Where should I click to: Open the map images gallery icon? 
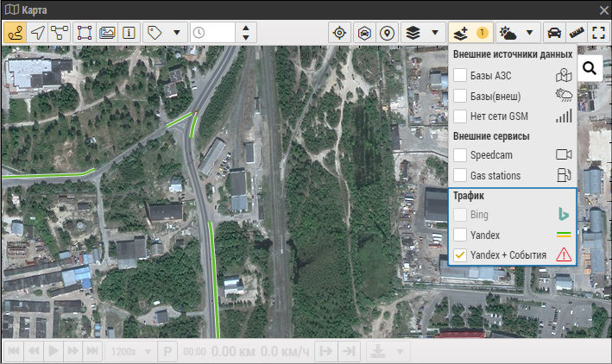tap(106, 33)
